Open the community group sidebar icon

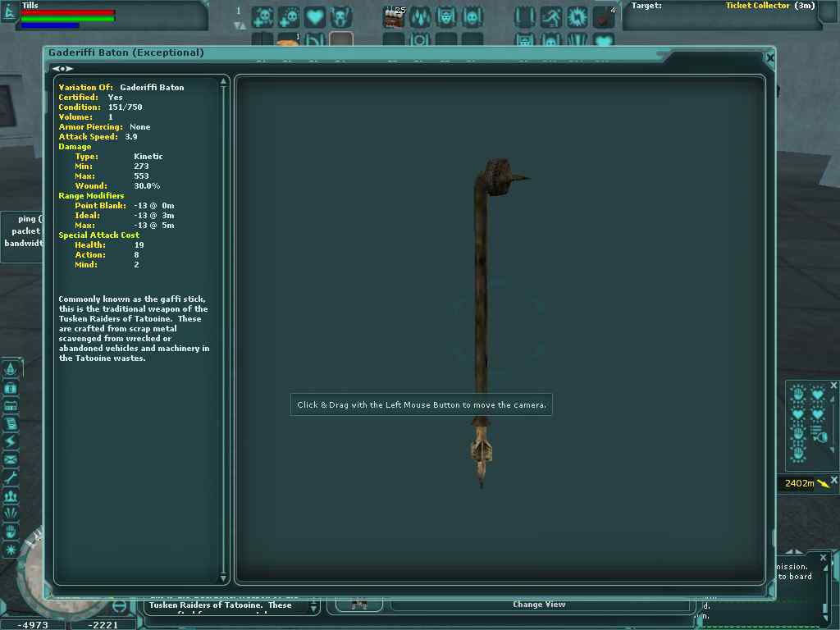click(x=11, y=495)
